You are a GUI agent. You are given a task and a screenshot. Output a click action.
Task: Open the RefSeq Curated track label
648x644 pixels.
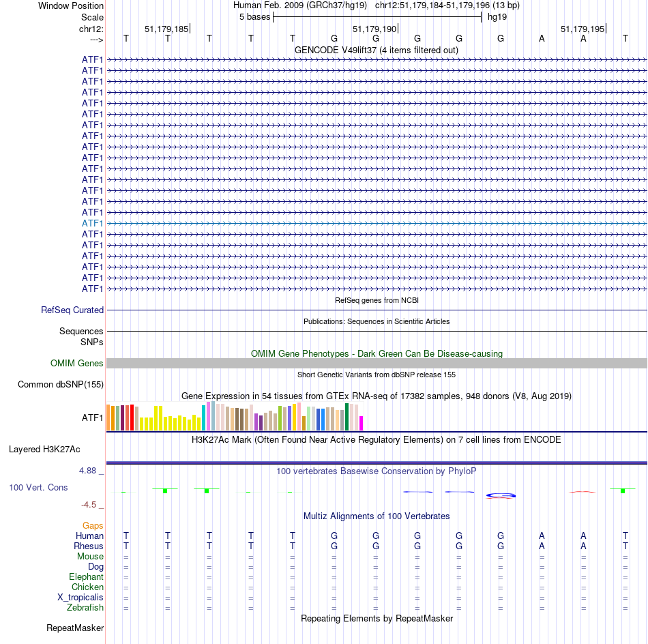[x=72, y=310]
